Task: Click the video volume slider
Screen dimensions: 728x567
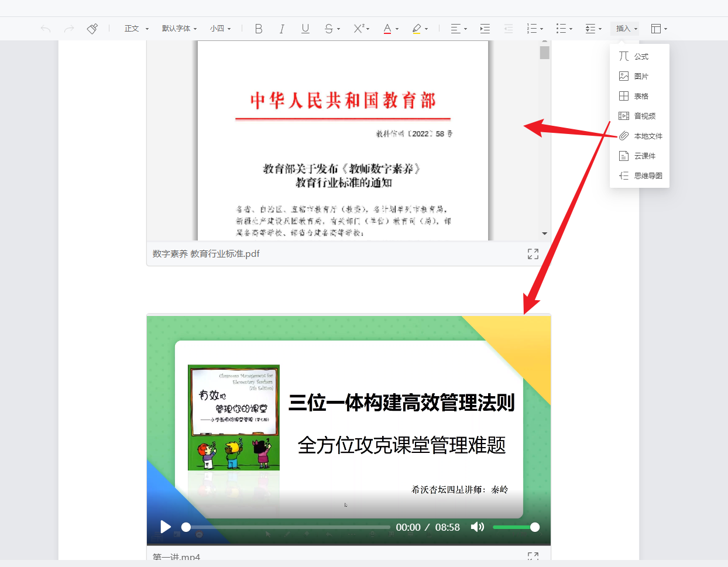Action: pos(516,527)
